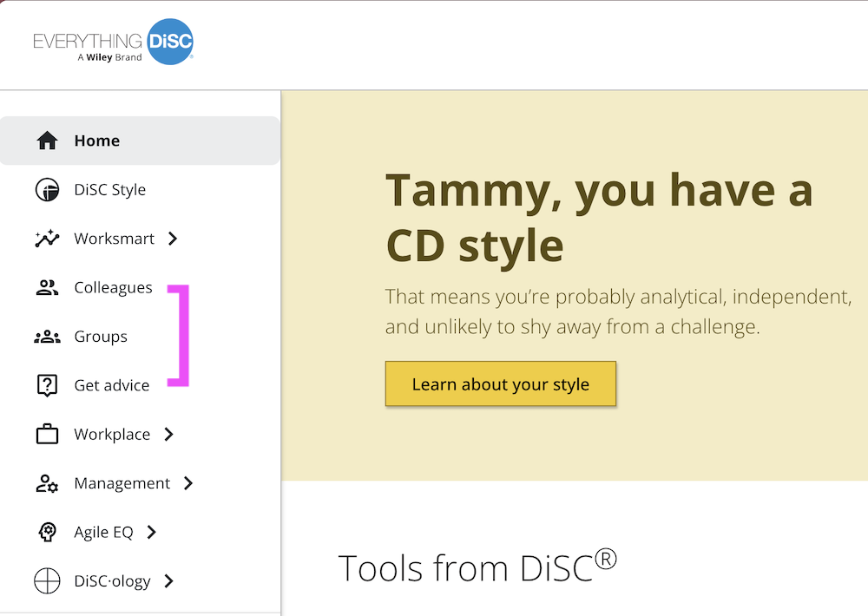Click the Everything DiSC logo

(113, 42)
